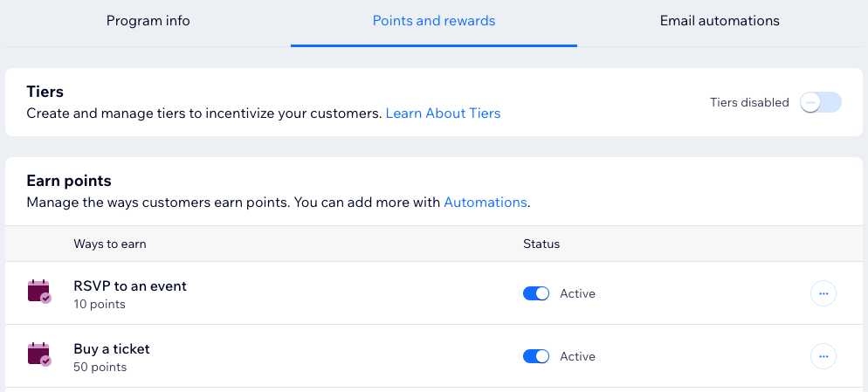Click the calendar icon beside RSVP to an event
This screenshot has height=392, width=868.
click(x=39, y=292)
